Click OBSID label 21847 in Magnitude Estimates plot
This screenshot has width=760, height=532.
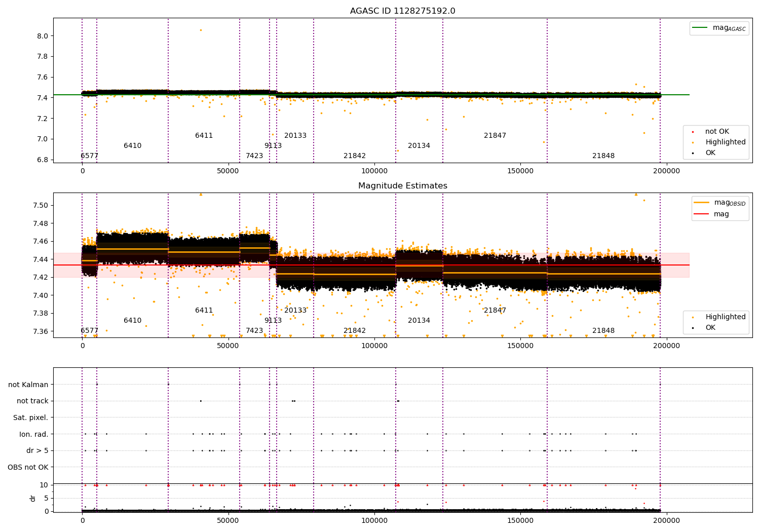[x=495, y=311]
